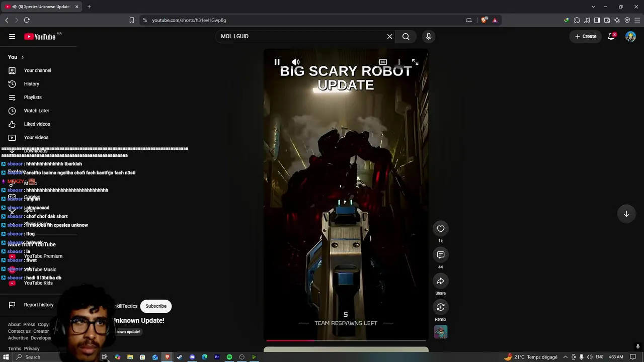Image resolution: width=644 pixels, height=362 pixels.
Task: Pause the Short video
Action: [277, 62]
